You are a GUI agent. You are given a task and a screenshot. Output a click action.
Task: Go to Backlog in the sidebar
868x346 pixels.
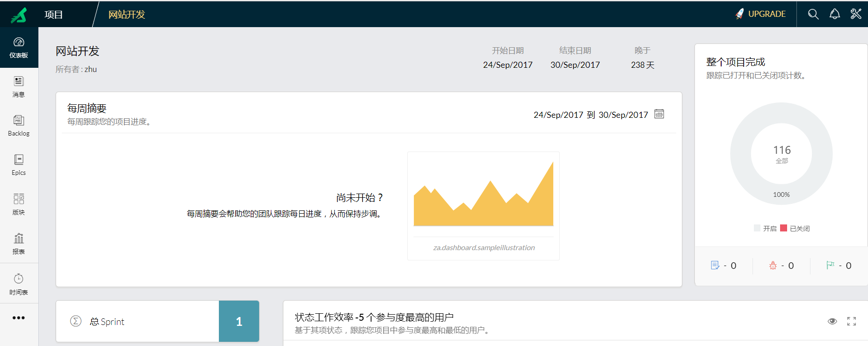pyautogui.click(x=19, y=126)
